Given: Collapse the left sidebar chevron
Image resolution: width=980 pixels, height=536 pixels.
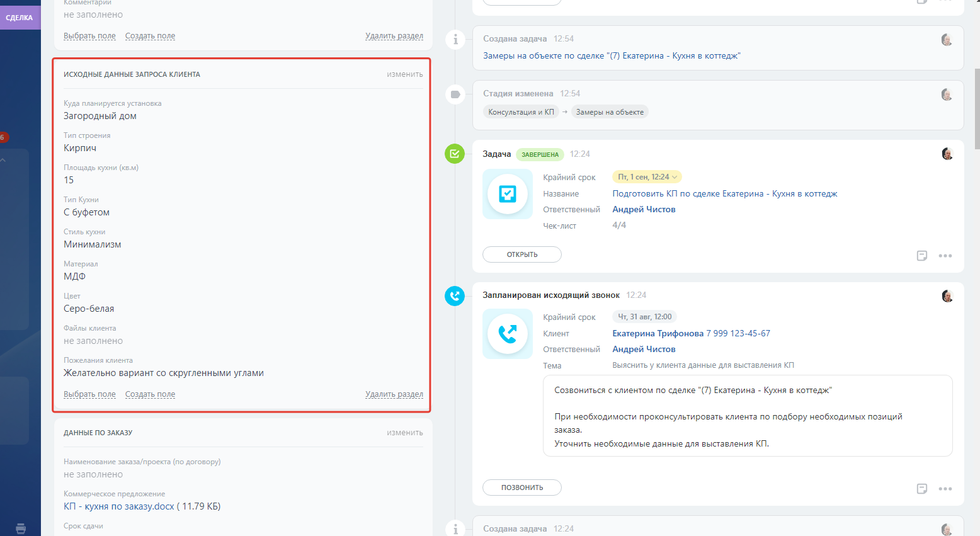Looking at the screenshot, I should click(3, 160).
